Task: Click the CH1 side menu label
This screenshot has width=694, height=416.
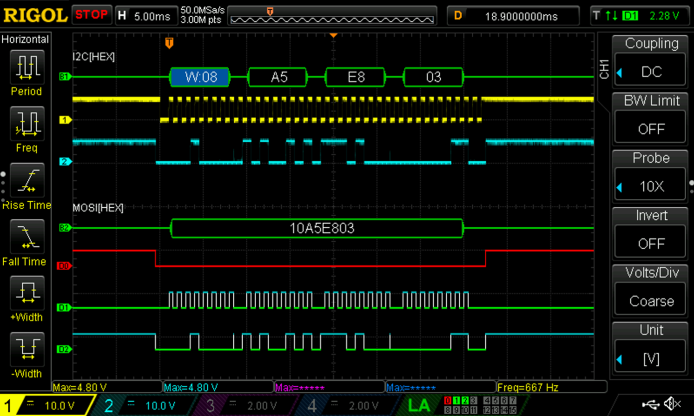Action: pyautogui.click(x=604, y=69)
